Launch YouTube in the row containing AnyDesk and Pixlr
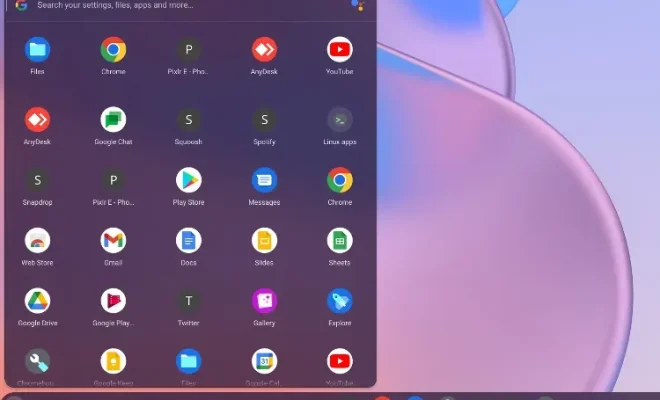 340,50
